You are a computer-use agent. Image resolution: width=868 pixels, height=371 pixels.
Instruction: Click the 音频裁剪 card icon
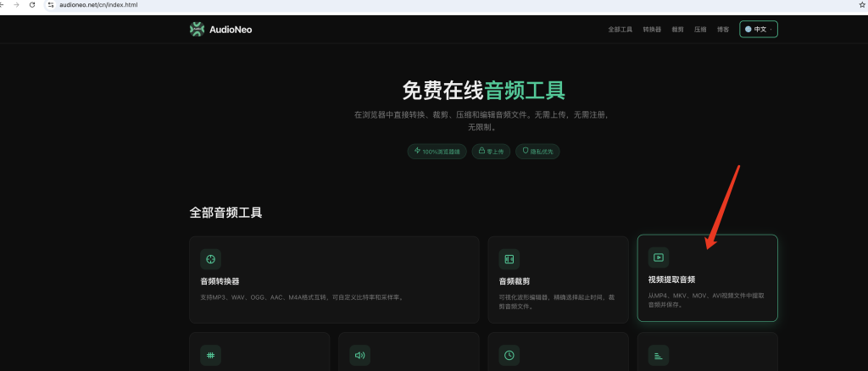(x=509, y=258)
